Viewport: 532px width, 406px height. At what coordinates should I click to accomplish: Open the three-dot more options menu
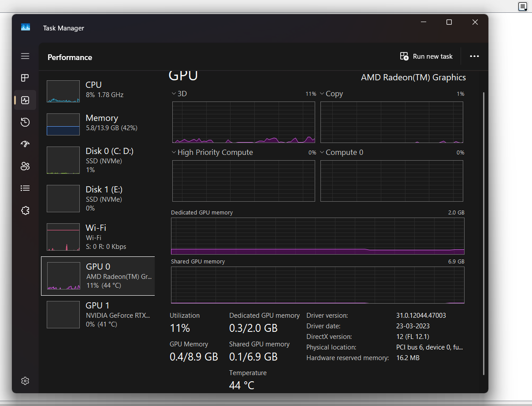(474, 56)
